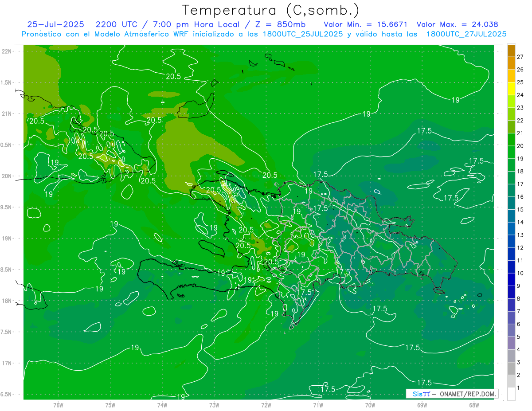The height and width of the screenshot is (411, 532).
Task: Click the "20N" latitude label
Action: click(7, 176)
